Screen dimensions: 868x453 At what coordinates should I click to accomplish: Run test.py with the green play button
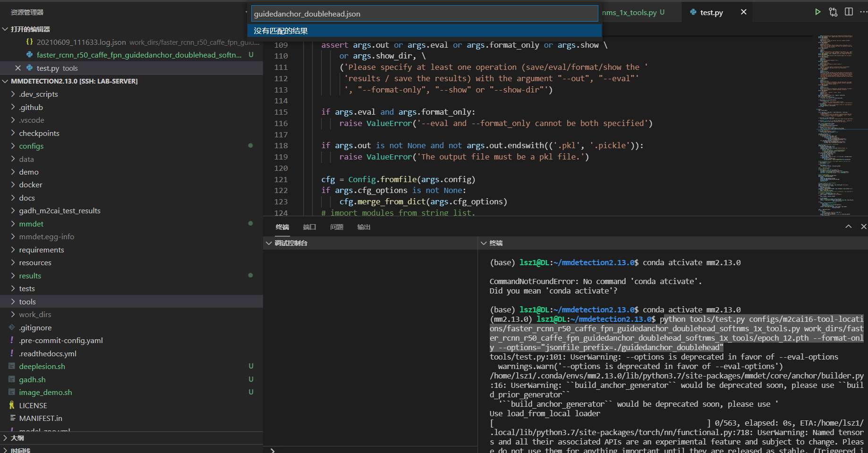coord(817,12)
